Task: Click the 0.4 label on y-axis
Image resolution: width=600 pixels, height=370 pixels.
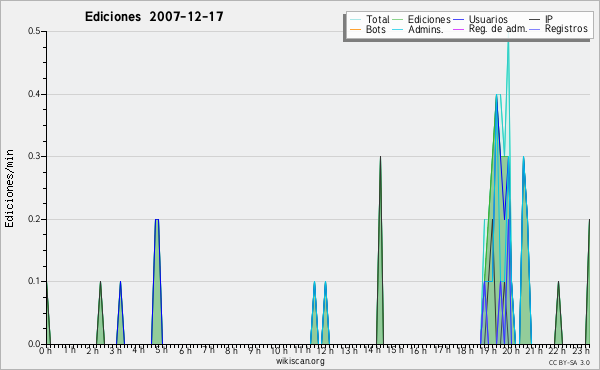Action: pyautogui.click(x=34, y=94)
